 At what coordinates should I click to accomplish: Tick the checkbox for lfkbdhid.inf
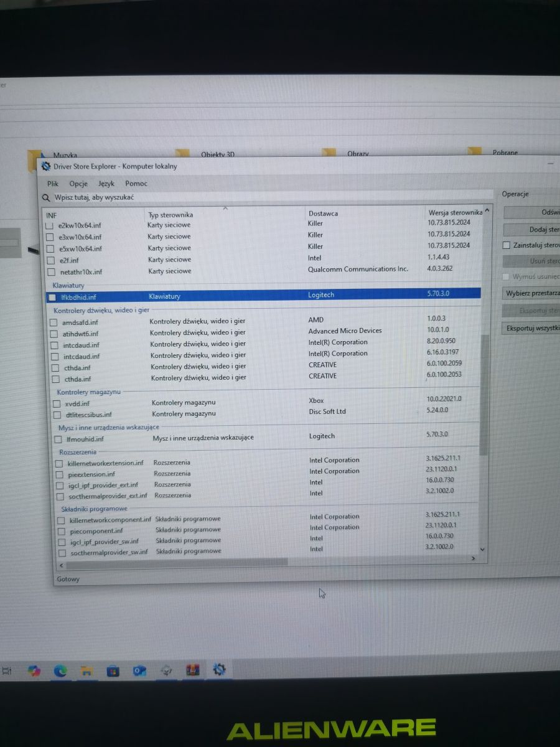tap(53, 297)
